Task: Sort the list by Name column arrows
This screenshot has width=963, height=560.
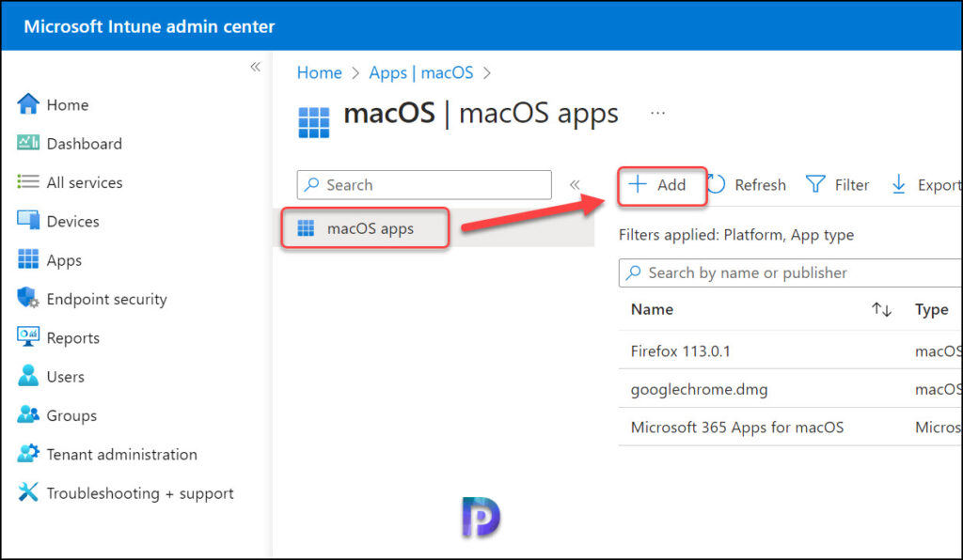Action: click(881, 309)
